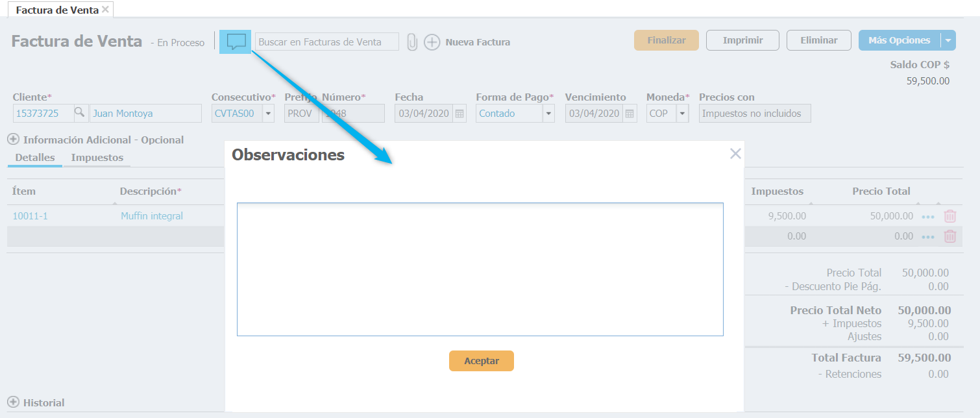Expand the Consecutivo dropdown
The height and width of the screenshot is (418, 980).
[x=269, y=114]
